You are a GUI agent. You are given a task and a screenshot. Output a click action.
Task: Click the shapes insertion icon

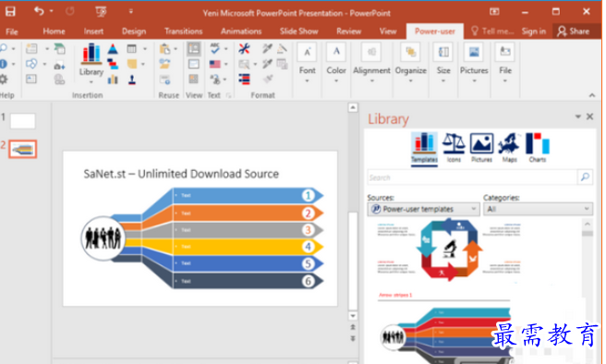(31, 64)
